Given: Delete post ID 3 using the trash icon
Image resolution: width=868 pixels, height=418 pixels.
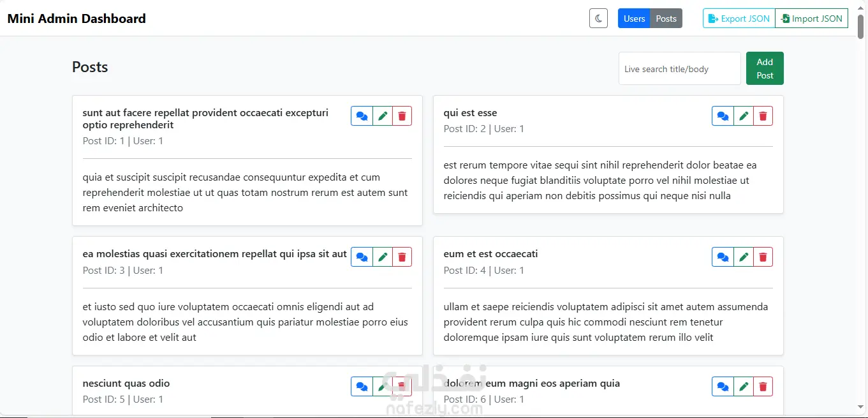Looking at the screenshot, I should [x=402, y=257].
